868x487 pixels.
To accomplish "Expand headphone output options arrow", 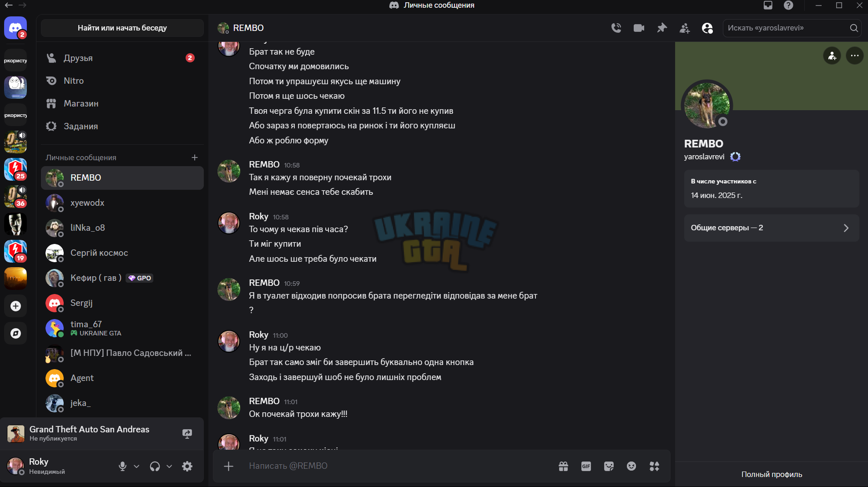I will point(169,466).
